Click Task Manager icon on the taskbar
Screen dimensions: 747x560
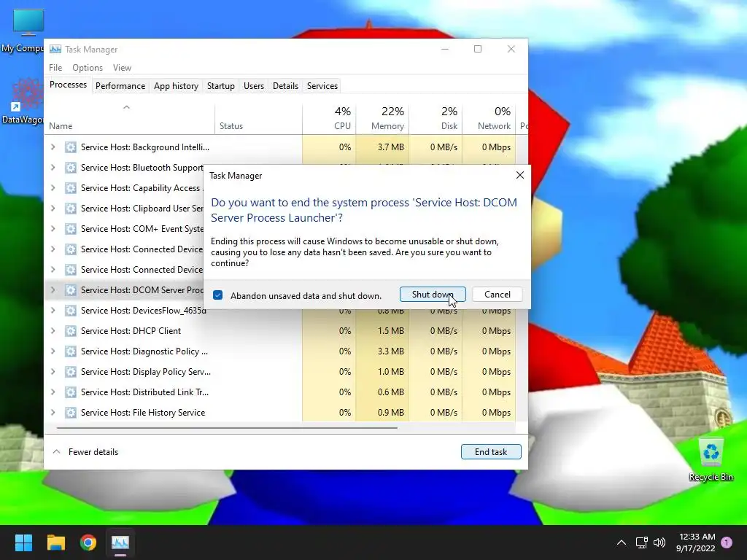point(120,542)
